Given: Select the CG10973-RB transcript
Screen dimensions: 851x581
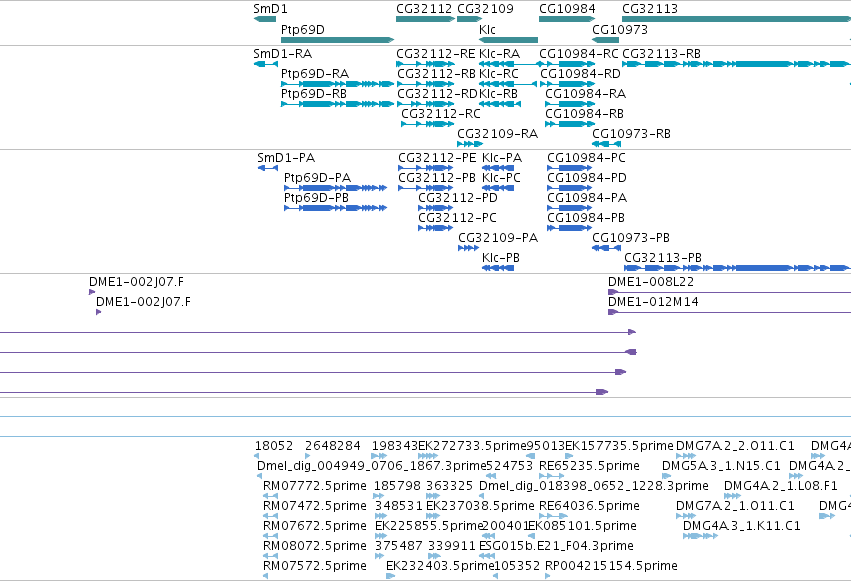Looking at the screenshot, I should click(606, 144).
